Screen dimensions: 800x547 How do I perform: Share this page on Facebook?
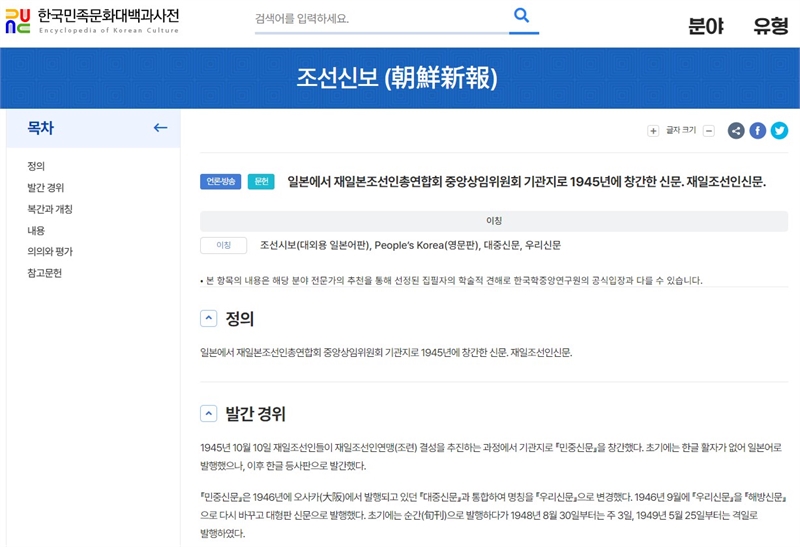click(x=758, y=130)
